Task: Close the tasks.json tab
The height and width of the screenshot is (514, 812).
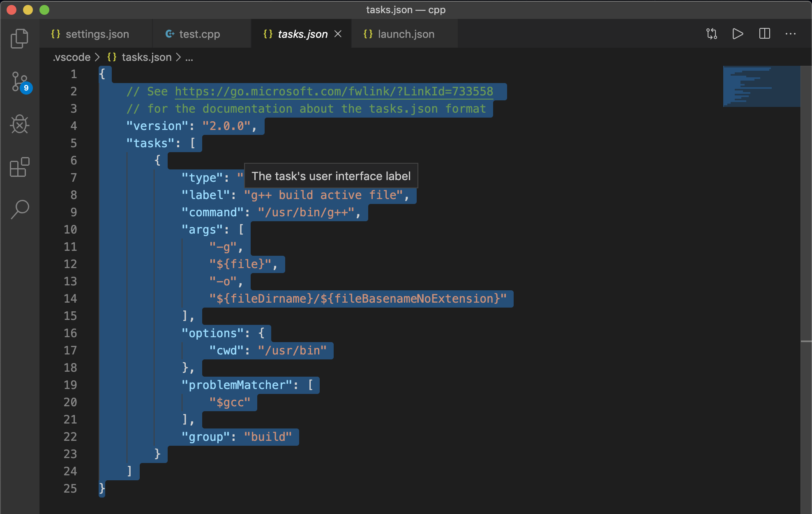Action: click(338, 34)
